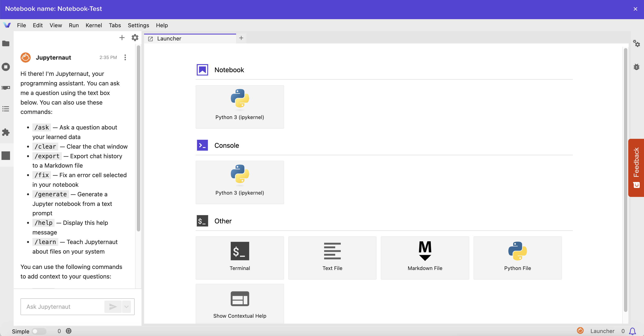
Task: Create a new Text File
Action: pos(332,258)
